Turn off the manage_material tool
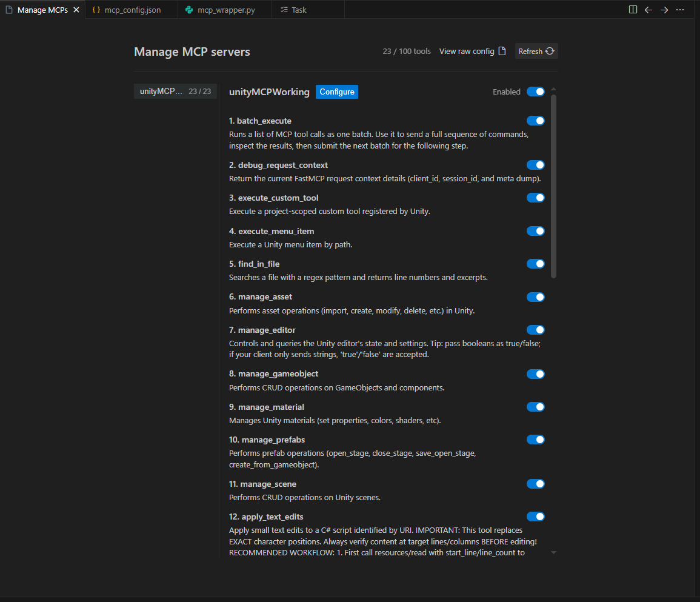Viewport: 700px width, 602px height. [x=535, y=407]
